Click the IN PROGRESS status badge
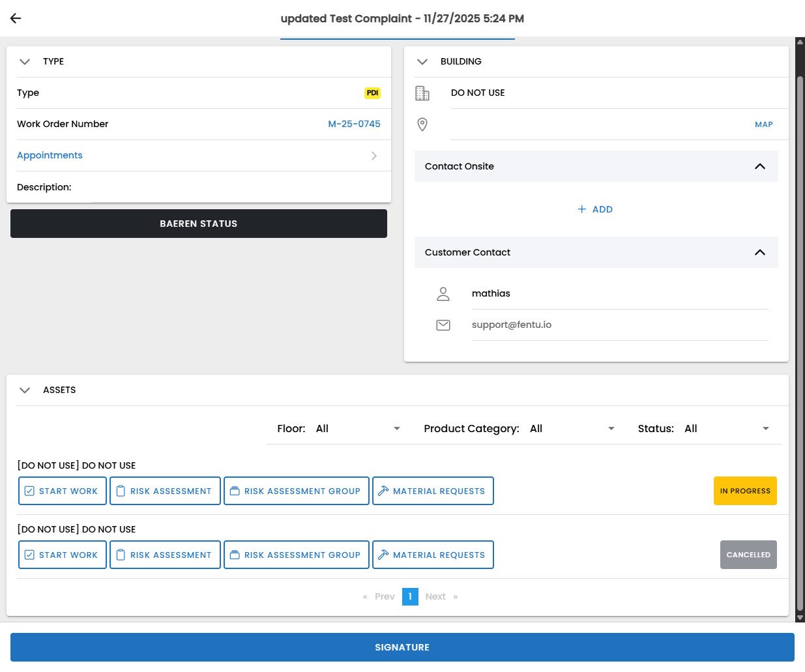 tap(745, 491)
